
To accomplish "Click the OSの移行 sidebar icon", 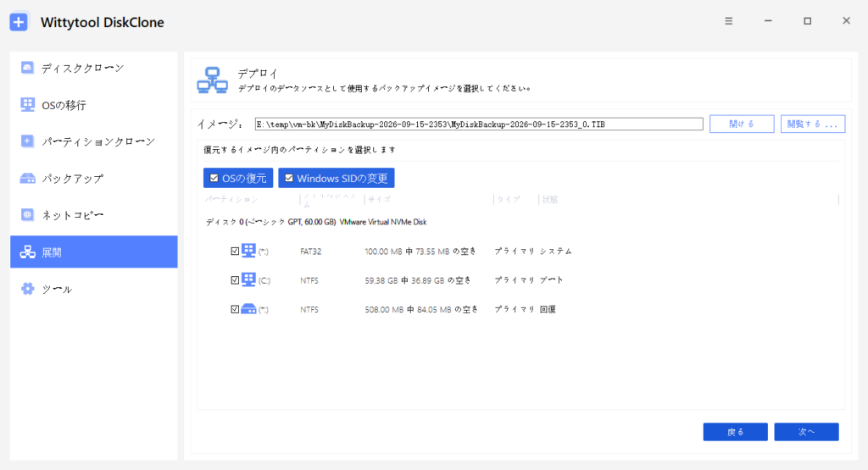I will tap(27, 104).
